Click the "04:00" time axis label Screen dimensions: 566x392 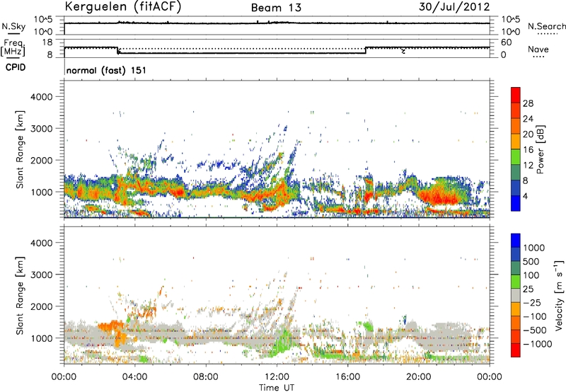[134, 377]
